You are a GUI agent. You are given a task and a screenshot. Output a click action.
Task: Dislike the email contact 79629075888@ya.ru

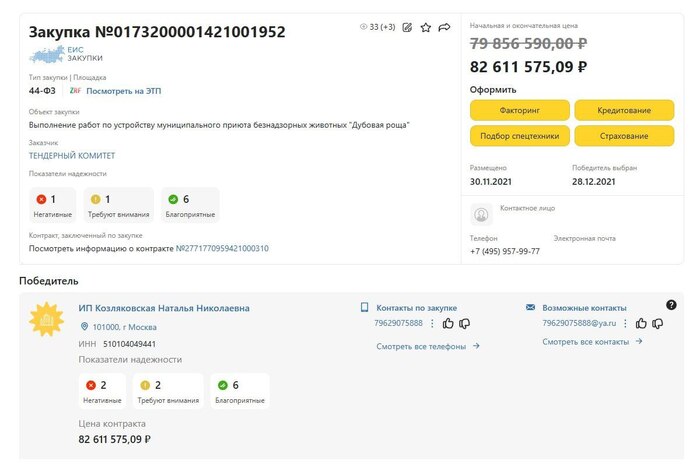[657, 323]
